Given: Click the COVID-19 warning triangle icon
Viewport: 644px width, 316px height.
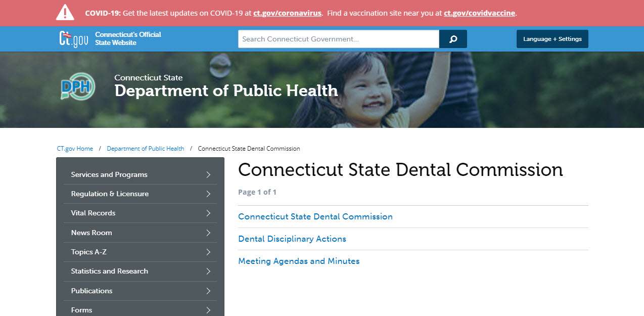Looking at the screenshot, I should tap(64, 12).
